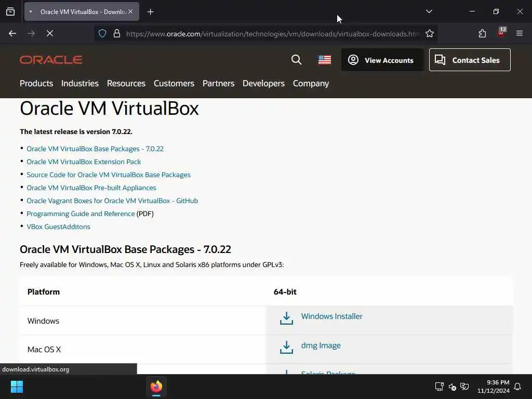
Task: Click 'The latest release is version 7.0.22.' text
Action: pyautogui.click(x=76, y=131)
